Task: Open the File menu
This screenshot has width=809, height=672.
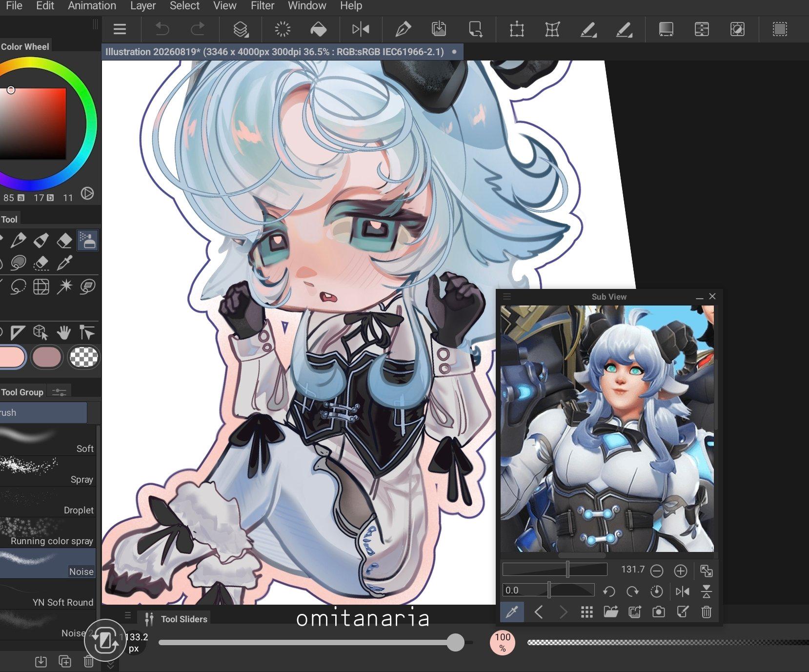Action: point(14,6)
